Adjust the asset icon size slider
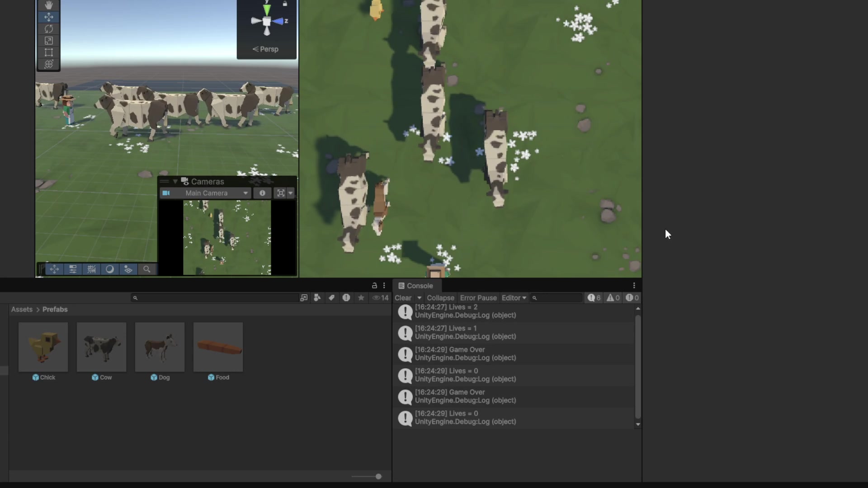868x488 pixels. [367, 476]
